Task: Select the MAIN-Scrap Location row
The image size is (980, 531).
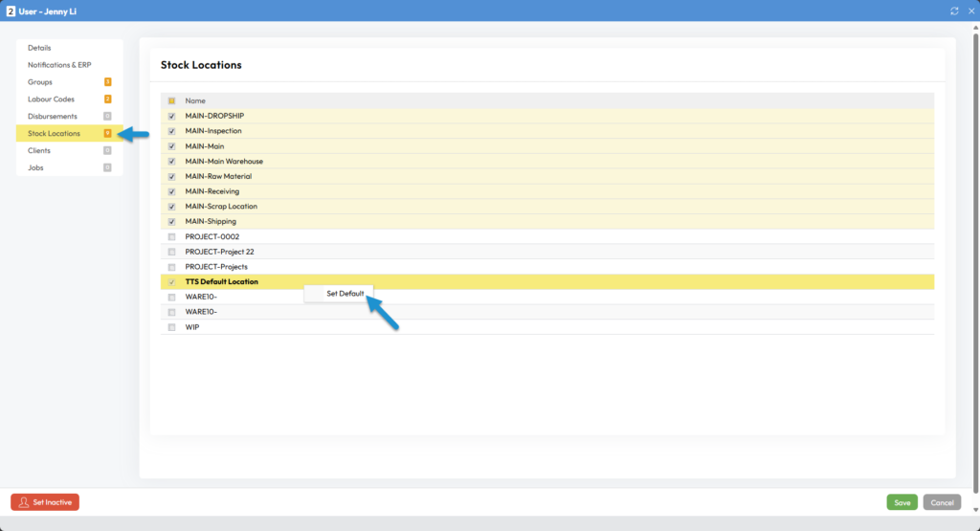Action: pos(221,207)
